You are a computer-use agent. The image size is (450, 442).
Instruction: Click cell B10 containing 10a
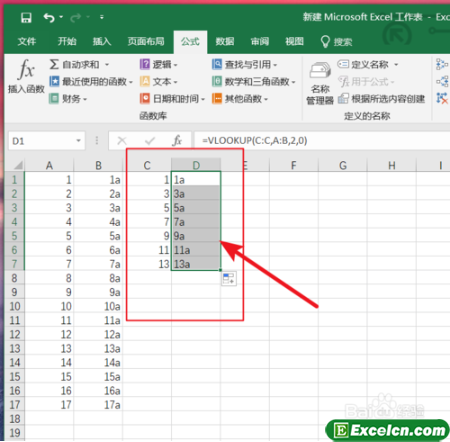click(98, 306)
